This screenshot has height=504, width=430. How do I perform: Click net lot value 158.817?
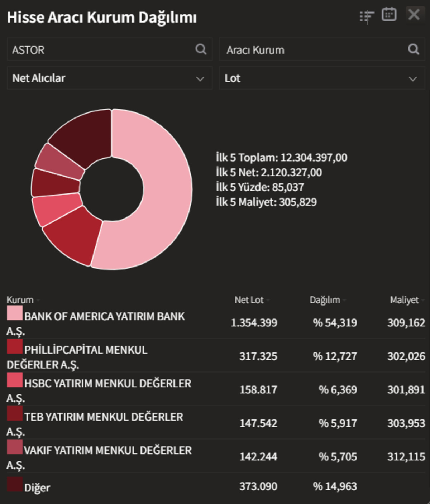258,389
